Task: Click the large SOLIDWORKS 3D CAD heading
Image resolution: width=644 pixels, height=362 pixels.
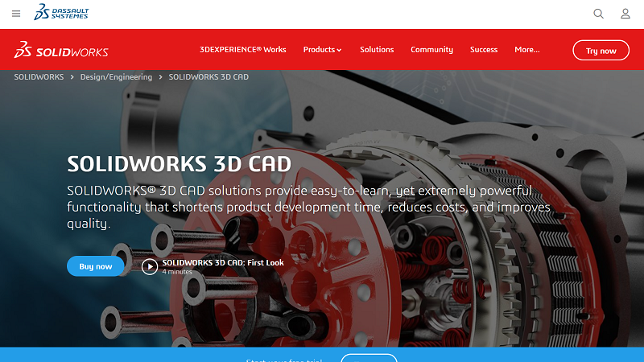Action: click(179, 164)
